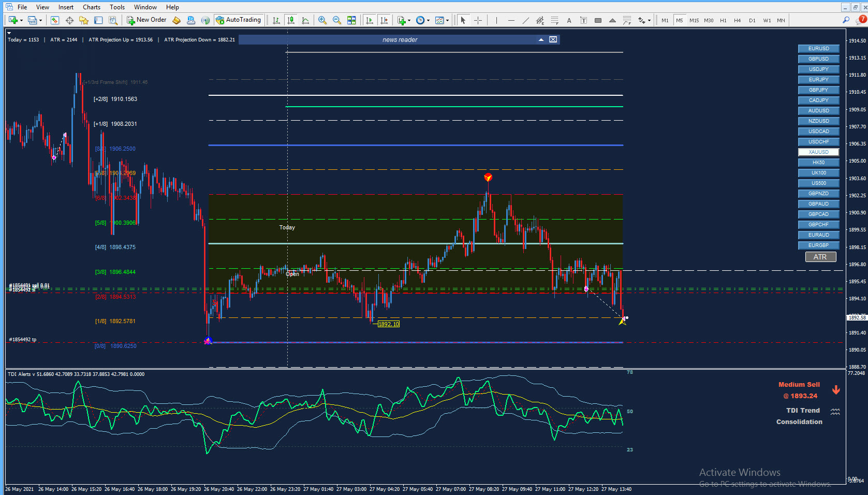868x495 pixels.
Task: Click the Zoom In magnifier icon
Action: 322,20
